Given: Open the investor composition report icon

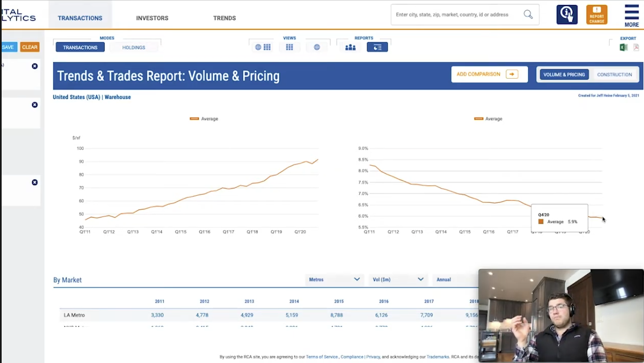Looking at the screenshot, I should (x=350, y=47).
